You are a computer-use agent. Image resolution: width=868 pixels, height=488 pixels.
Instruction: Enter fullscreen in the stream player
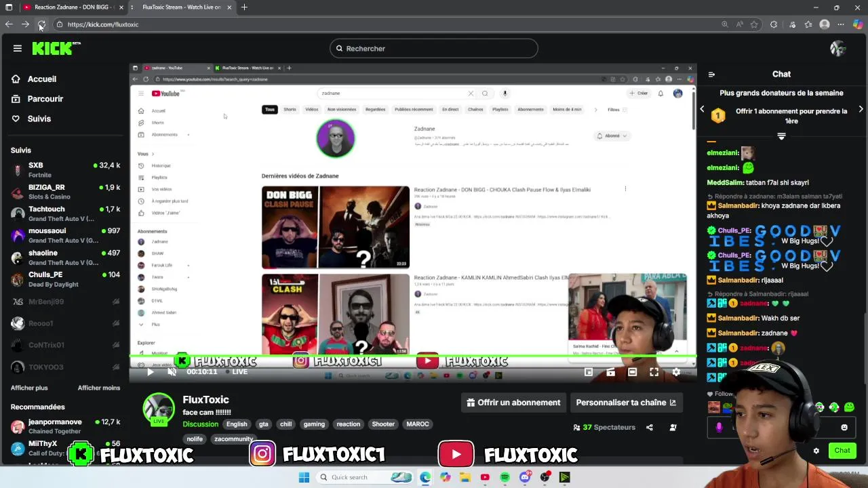click(654, 372)
